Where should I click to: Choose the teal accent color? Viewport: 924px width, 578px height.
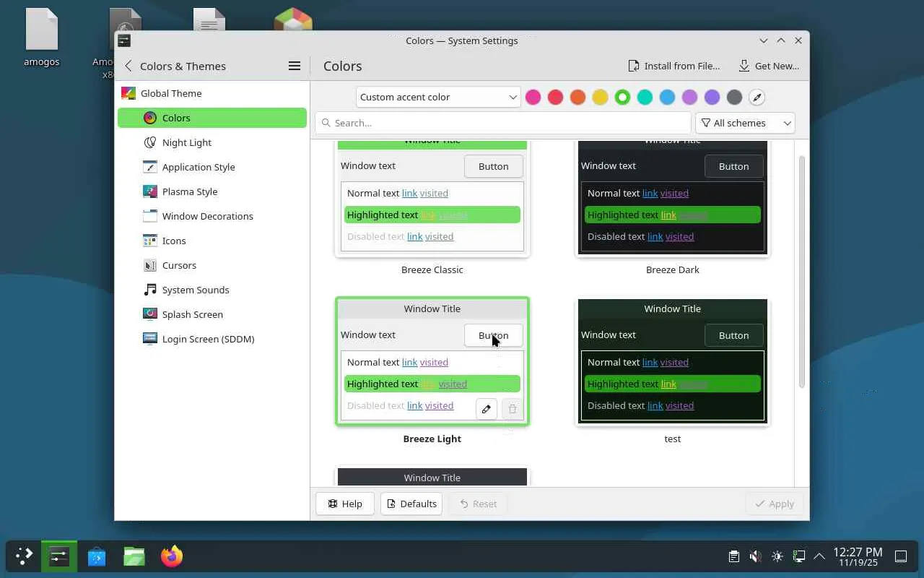point(645,97)
